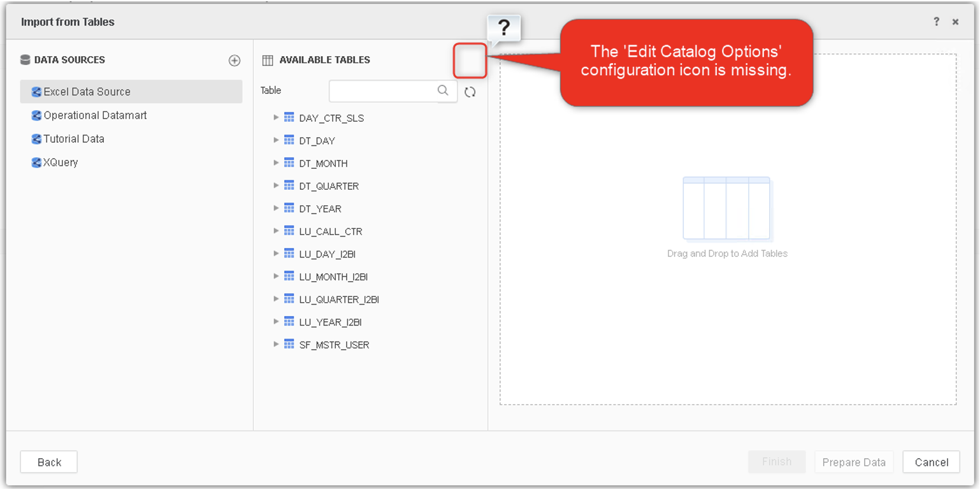The image size is (980, 492).
Task: Click the SF_MSTR_USER table icon
Action: tap(289, 344)
